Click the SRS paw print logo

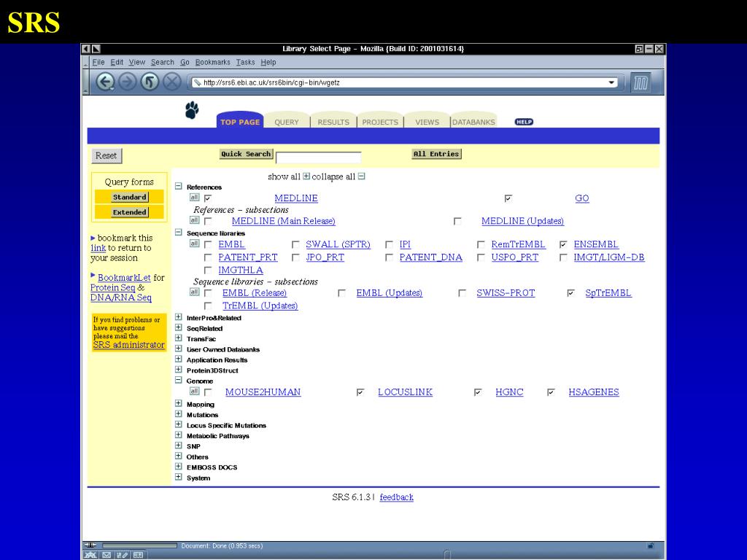click(192, 110)
